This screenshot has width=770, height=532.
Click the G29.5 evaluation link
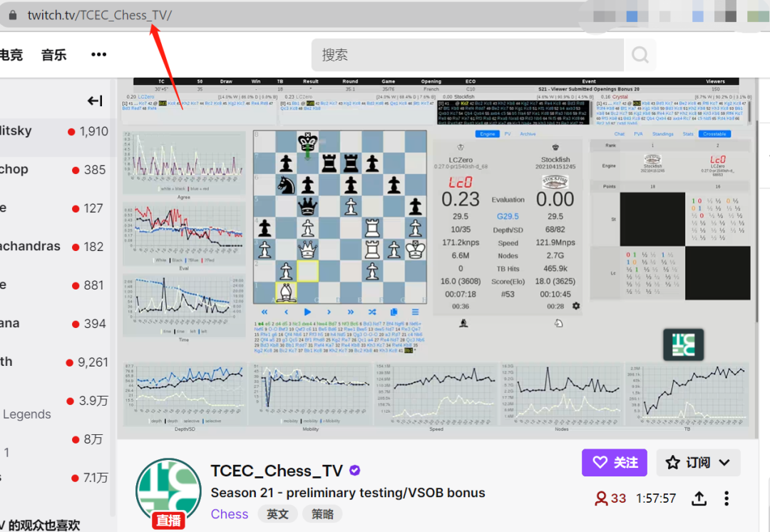tap(508, 216)
